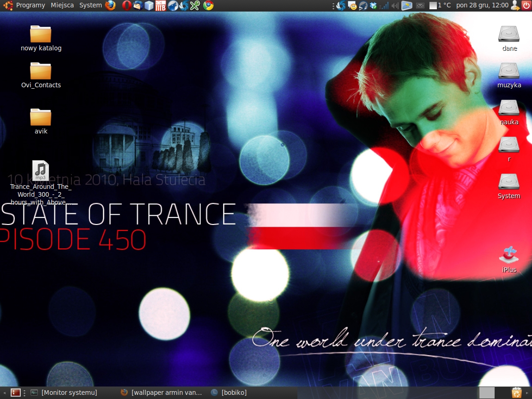Open network signal strength indicator
The width and height of the screenshot is (532, 399).
coord(384,6)
